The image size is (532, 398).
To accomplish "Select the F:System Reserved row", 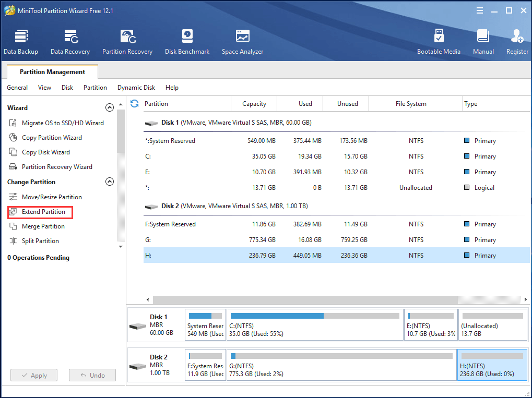I will 336,224.
